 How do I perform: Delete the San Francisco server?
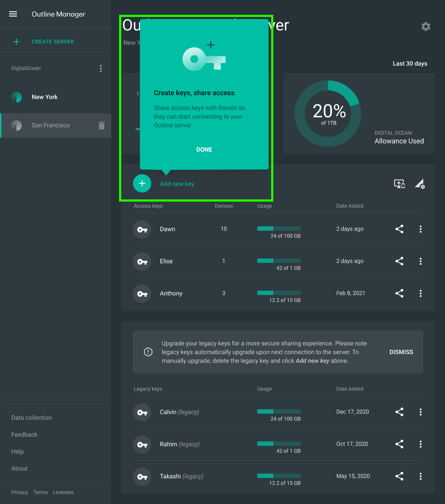[102, 126]
